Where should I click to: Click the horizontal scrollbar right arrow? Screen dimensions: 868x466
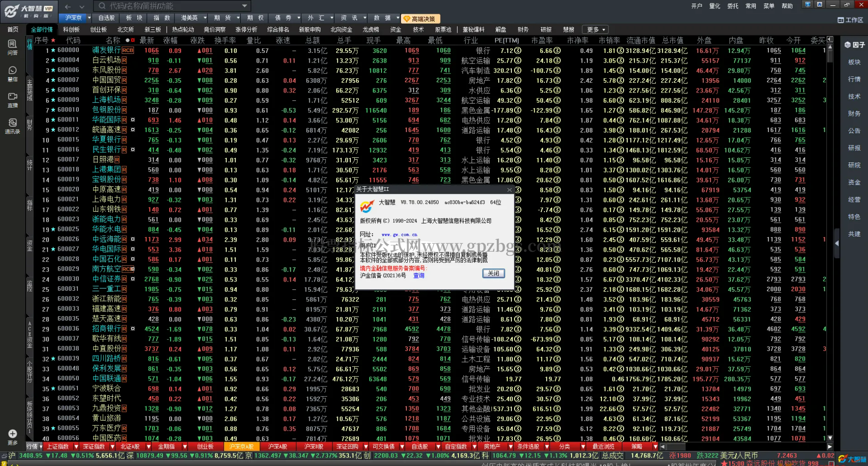830,446
